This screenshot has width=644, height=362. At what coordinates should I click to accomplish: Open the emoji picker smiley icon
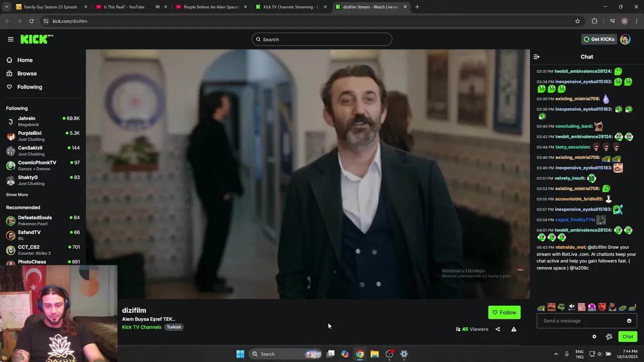coord(629,321)
